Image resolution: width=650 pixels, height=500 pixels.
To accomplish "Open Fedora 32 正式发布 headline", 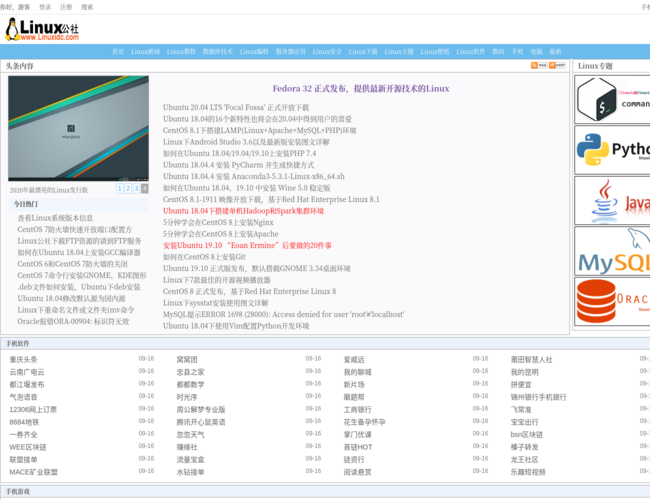I will [361, 88].
